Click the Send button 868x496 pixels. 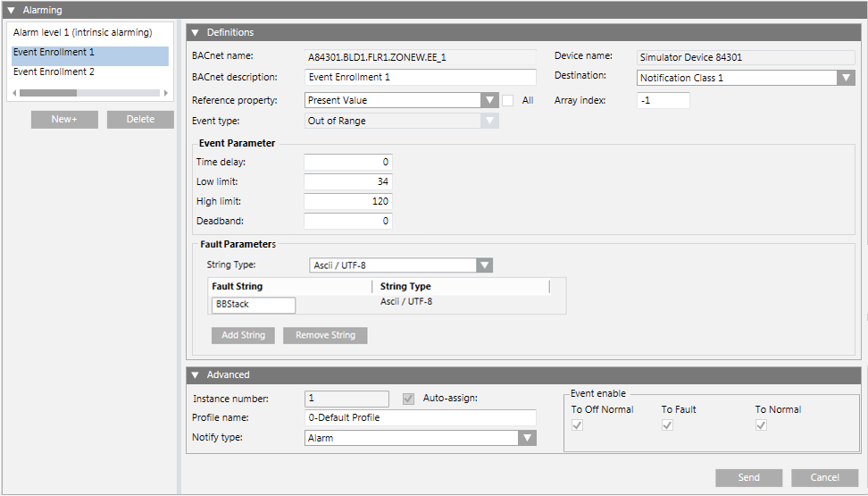(748, 477)
